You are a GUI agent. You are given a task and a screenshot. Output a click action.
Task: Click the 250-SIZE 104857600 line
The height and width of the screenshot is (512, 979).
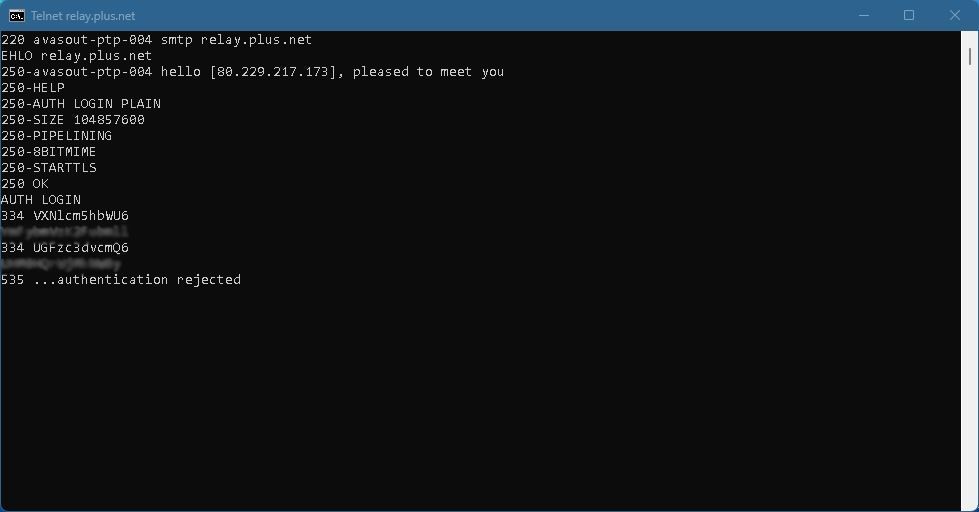point(73,120)
